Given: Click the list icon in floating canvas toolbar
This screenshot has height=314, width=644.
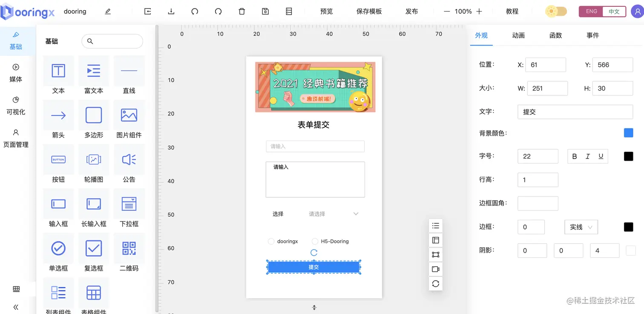Looking at the screenshot, I should (x=435, y=226).
